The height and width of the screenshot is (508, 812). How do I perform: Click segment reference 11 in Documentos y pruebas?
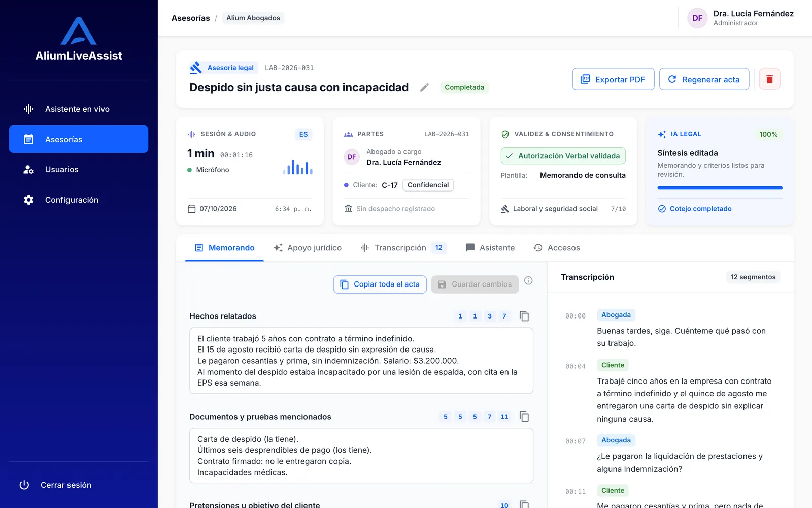point(504,417)
